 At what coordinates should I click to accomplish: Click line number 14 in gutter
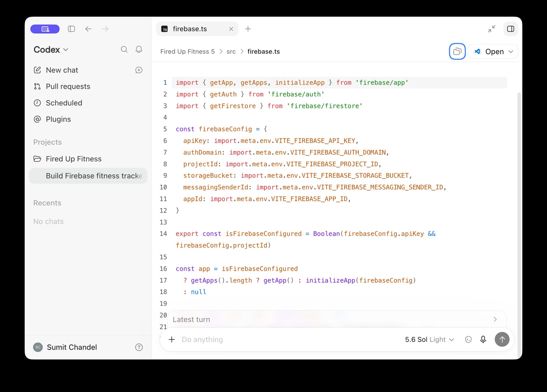163,234
